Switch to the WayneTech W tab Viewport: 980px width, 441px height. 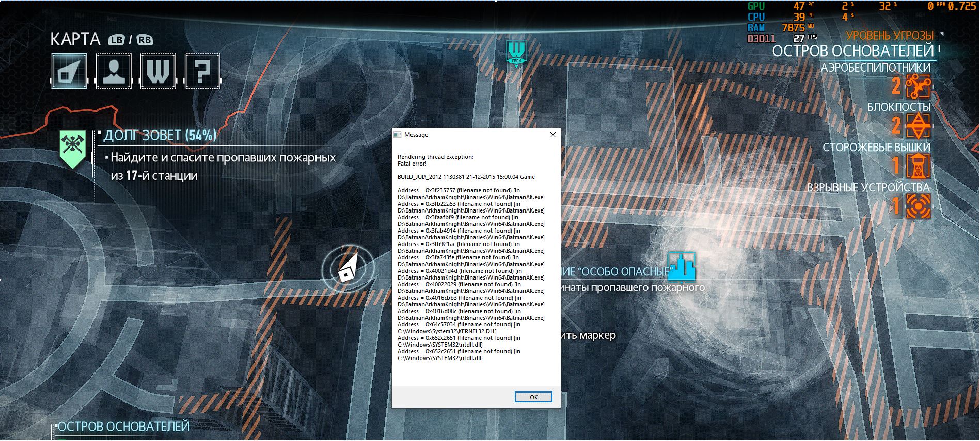[158, 71]
